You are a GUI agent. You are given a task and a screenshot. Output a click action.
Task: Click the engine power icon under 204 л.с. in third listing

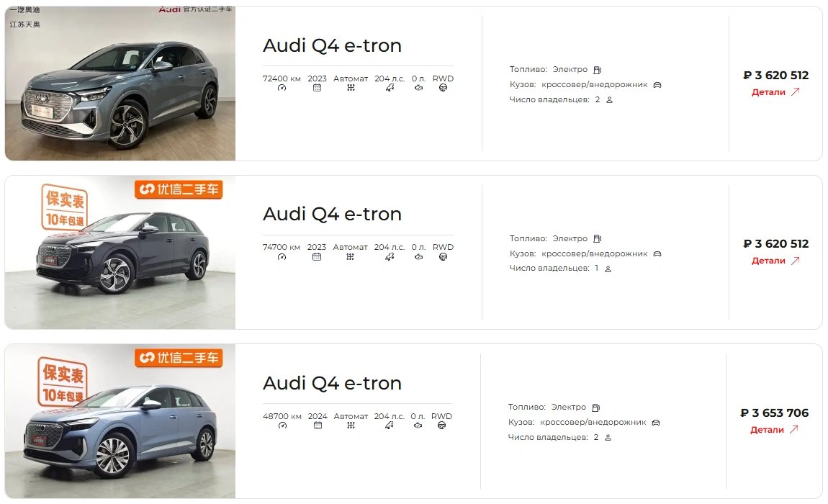[x=390, y=426]
